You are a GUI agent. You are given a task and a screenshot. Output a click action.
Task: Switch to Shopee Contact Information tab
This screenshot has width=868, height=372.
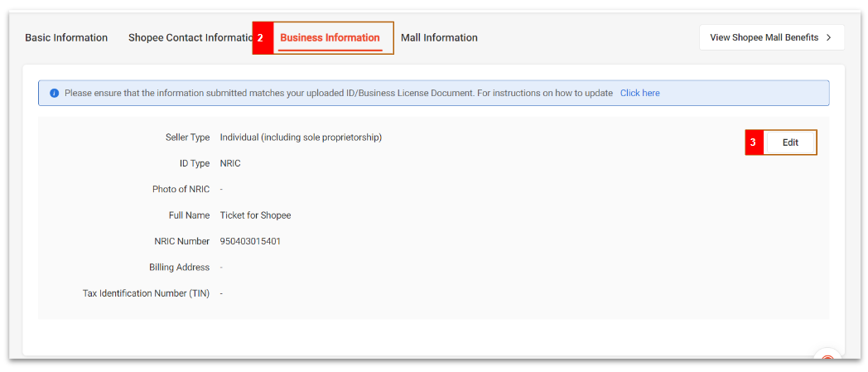click(189, 38)
